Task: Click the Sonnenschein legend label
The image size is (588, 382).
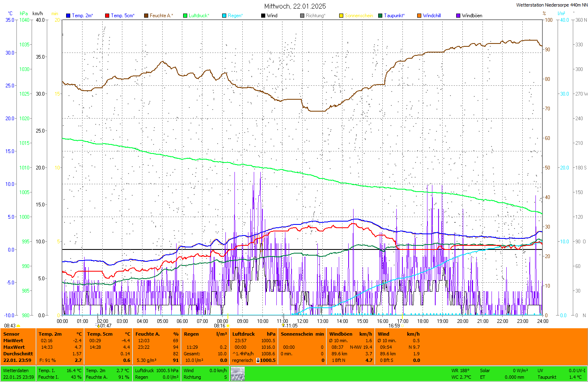Action: click(359, 16)
